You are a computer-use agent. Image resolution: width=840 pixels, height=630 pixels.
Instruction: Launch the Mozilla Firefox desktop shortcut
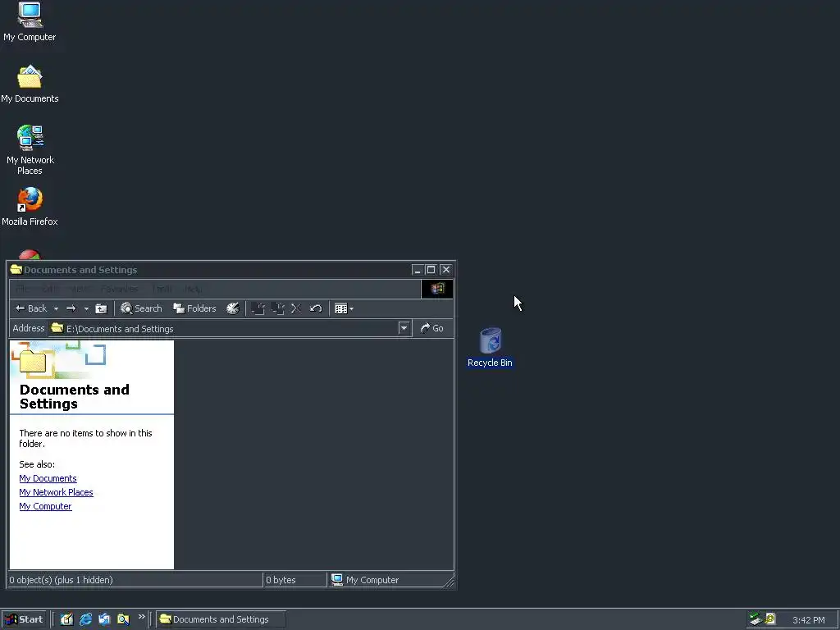(x=30, y=207)
